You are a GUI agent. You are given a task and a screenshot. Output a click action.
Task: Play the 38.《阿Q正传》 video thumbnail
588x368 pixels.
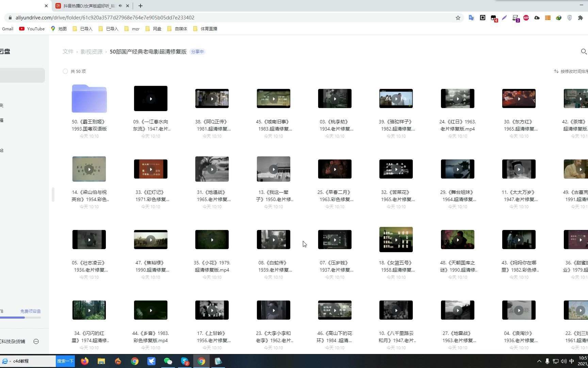point(212,98)
